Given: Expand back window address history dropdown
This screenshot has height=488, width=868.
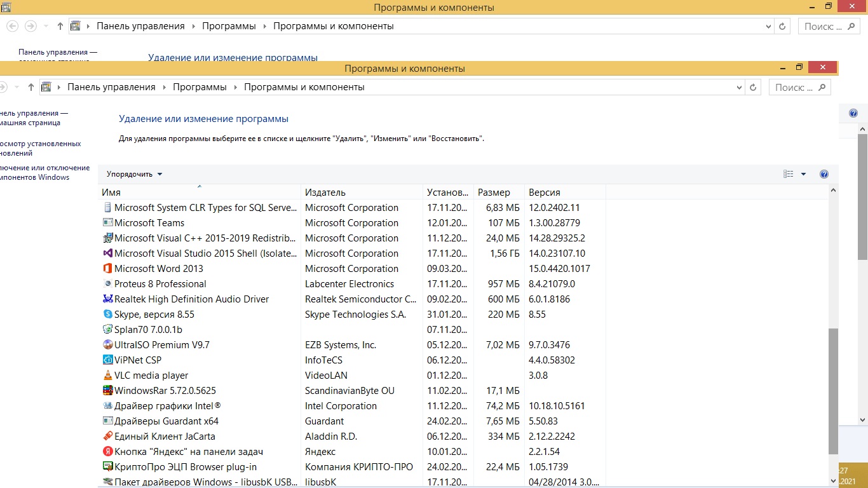Looking at the screenshot, I should [x=768, y=26].
